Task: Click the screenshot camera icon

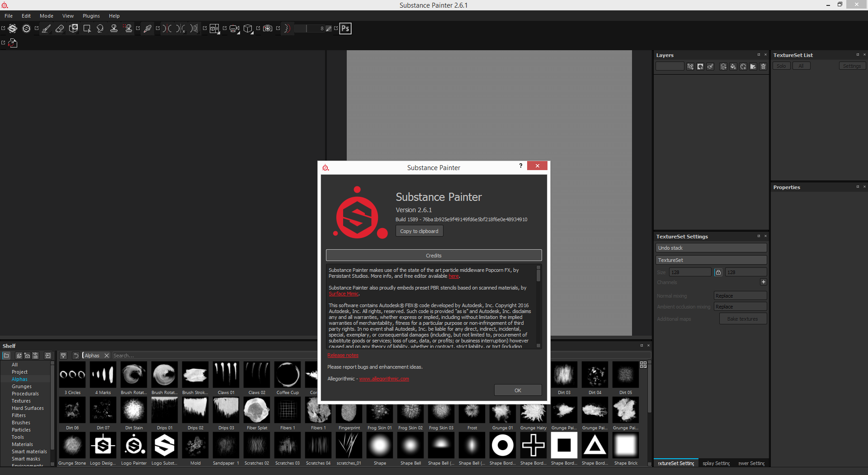Action: (268, 28)
